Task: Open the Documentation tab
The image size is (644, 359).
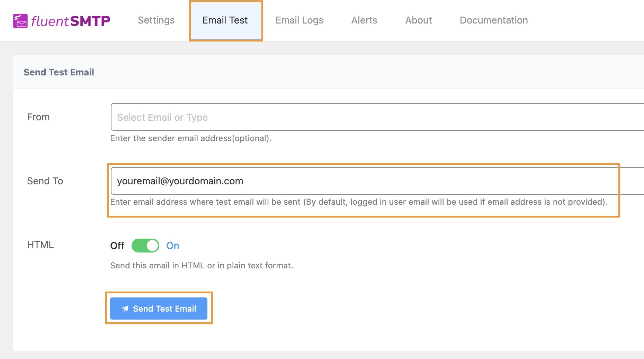Action: pyautogui.click(x=494, y=20)
